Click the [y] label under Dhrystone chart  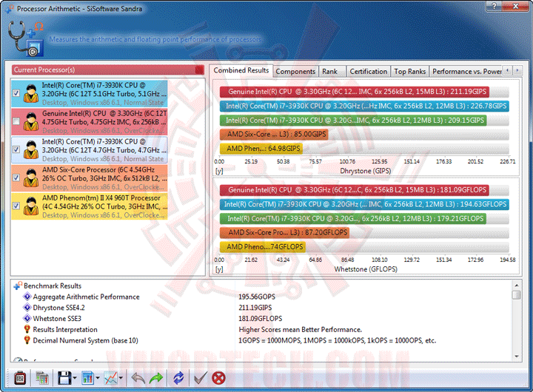[219, 171]
